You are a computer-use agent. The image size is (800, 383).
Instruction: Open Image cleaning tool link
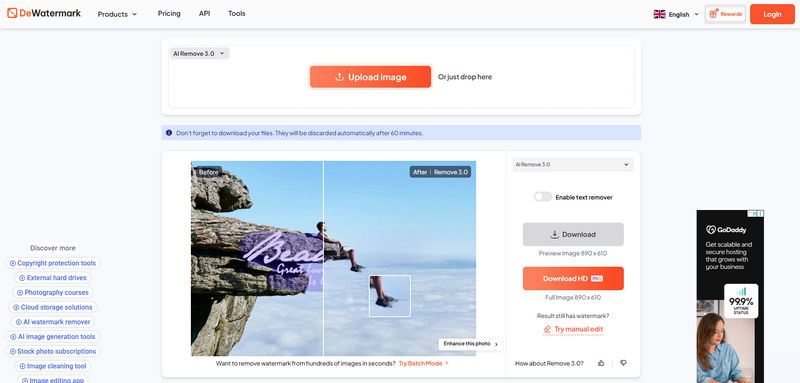tap(53, 366)
